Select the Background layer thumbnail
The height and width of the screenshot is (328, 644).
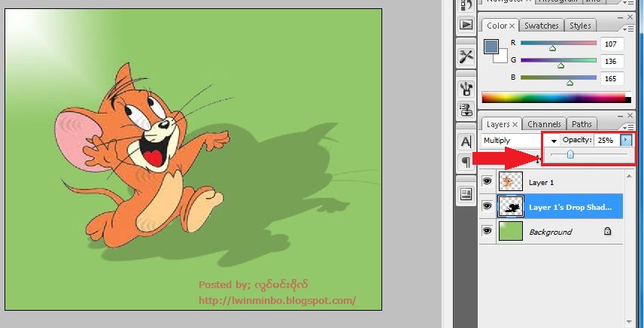[511, 231]
